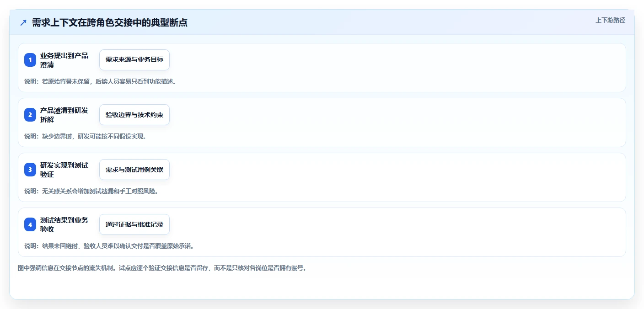Viewport: 644px width, 309px height.
Task: Select the step title 测试结果到业务验收
Action: tap(64, 224)
